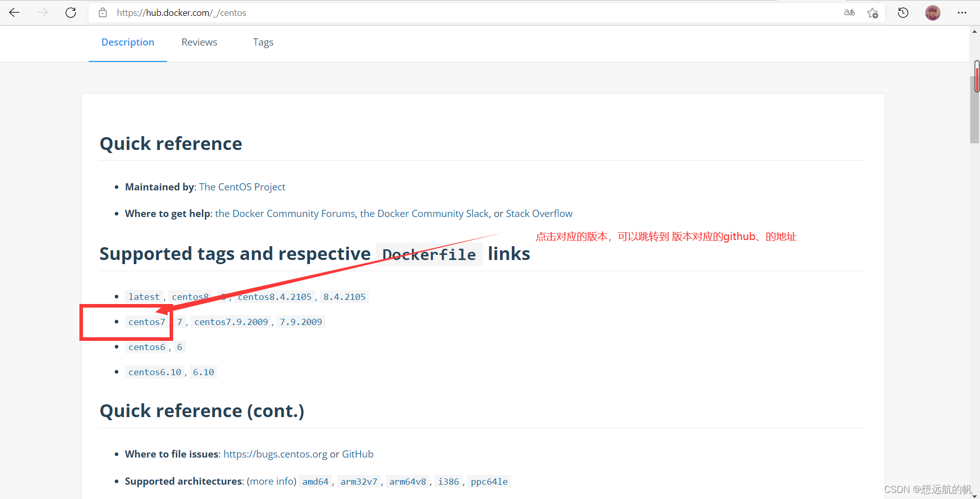
Task: Open the centos6.10 tag link
Action: click(x=155, y=372)
